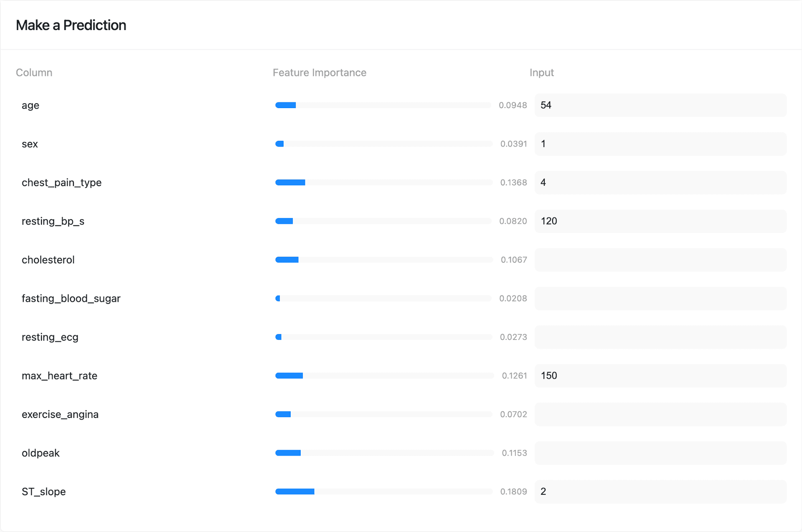Click the resting_bp_s input showing 120

pyautogui.click(x=660, y=221)
